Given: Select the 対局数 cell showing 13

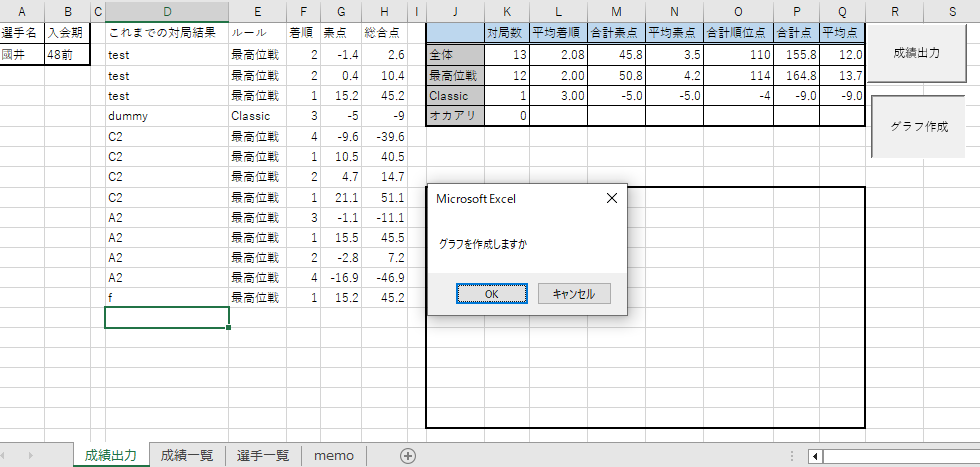Looking at the screenshot, I should click(x=507, y=54).
